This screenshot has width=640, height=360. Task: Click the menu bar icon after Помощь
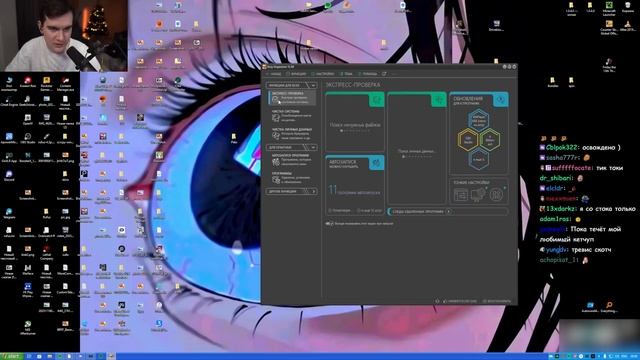(384, 74)
